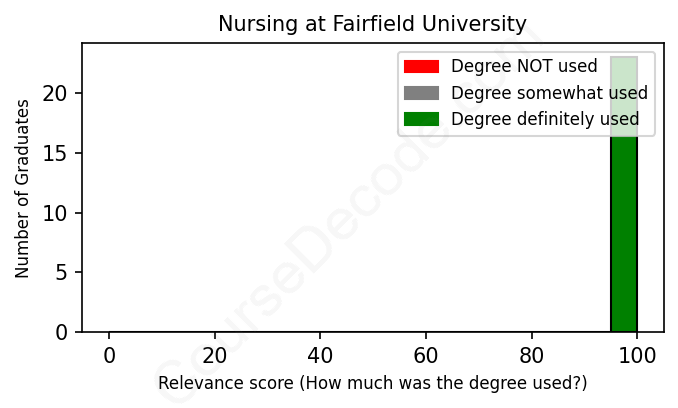
Task: Click the x-axis tick label 40
Action: (320, 354)
